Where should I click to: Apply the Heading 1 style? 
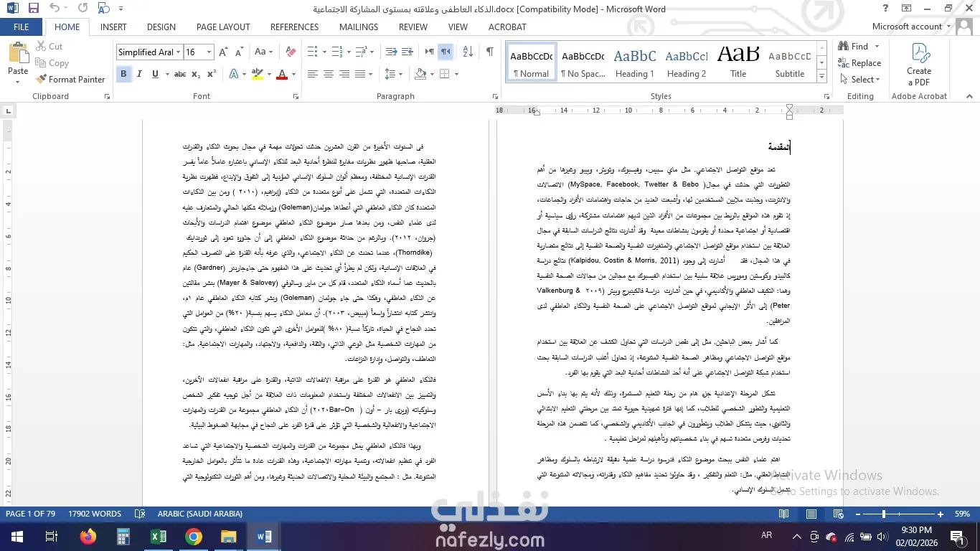click(635, 63)
